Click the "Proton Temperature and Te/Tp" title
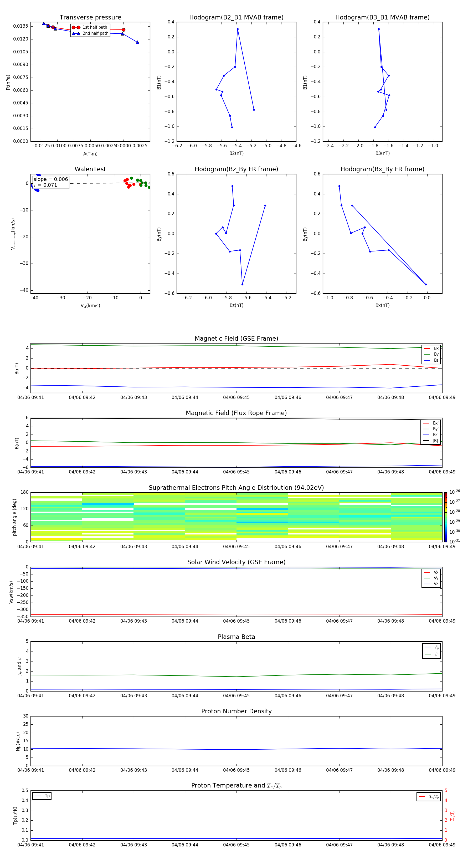The width and height of the screenshot is (473, 868). [x=236, y=786]
